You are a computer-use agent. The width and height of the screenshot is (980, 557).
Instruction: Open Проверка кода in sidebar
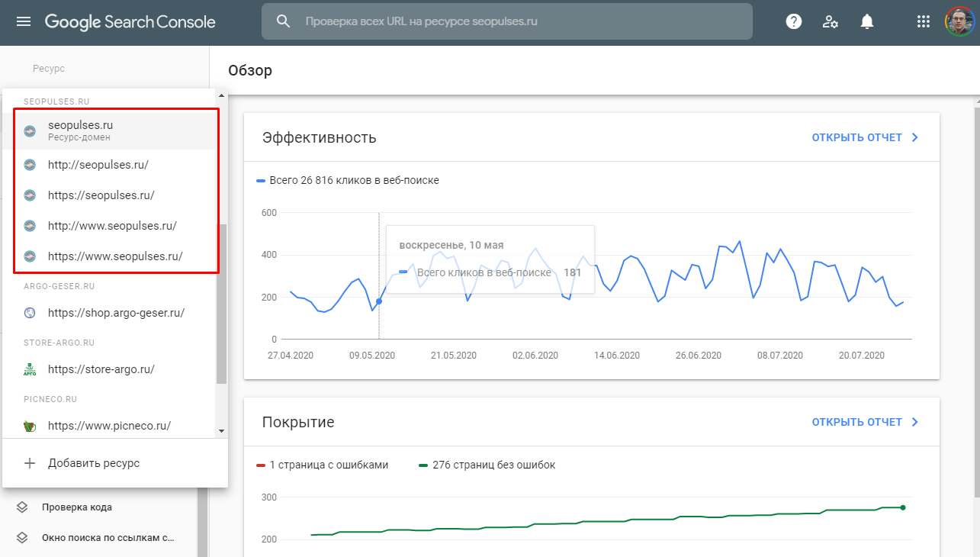76,507
